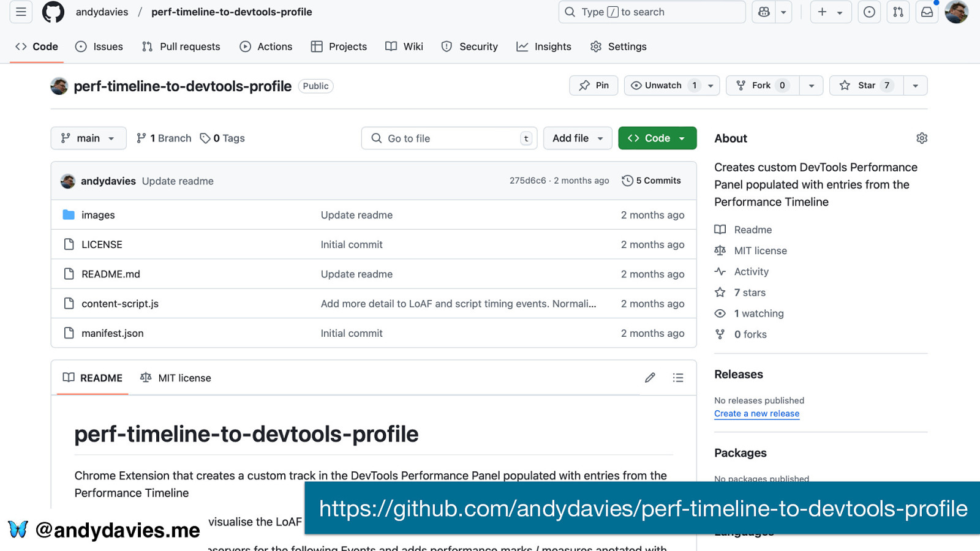
Task: Toggle Unwatch for this repository
Action: click(x=664, y=86)
